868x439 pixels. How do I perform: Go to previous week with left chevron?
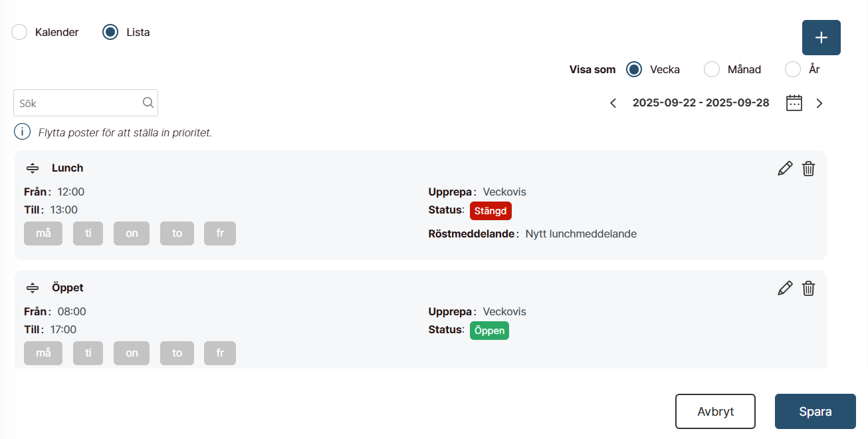pos(613,103)
